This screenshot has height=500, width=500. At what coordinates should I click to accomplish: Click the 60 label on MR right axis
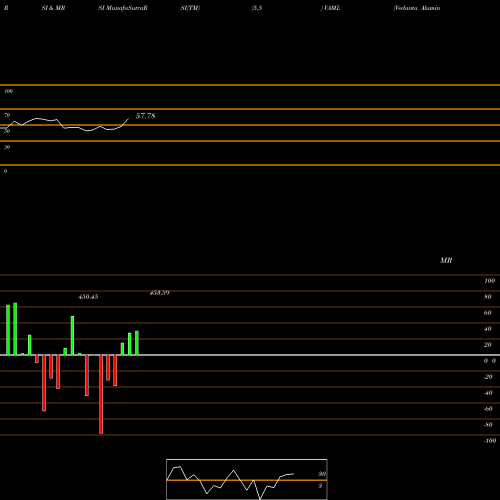(x=488, y=313)
